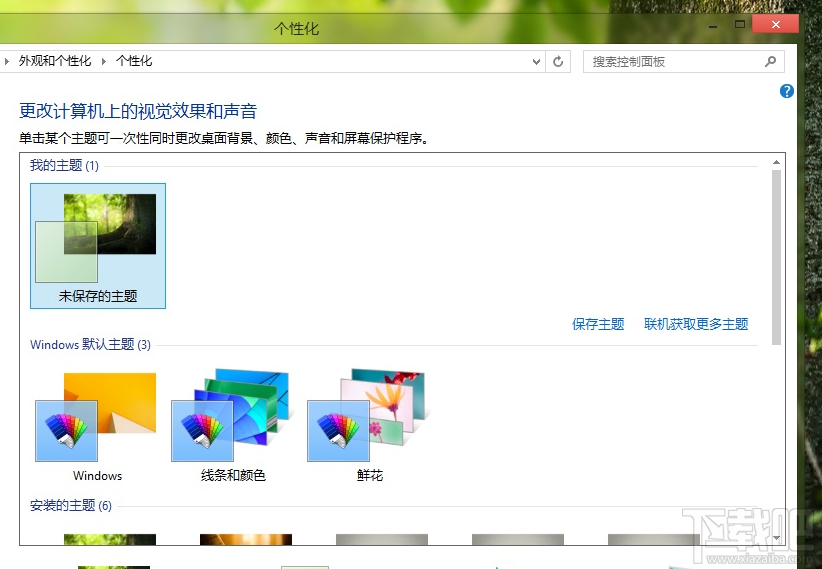Minimize the 个性化 window

coord(713,25)
